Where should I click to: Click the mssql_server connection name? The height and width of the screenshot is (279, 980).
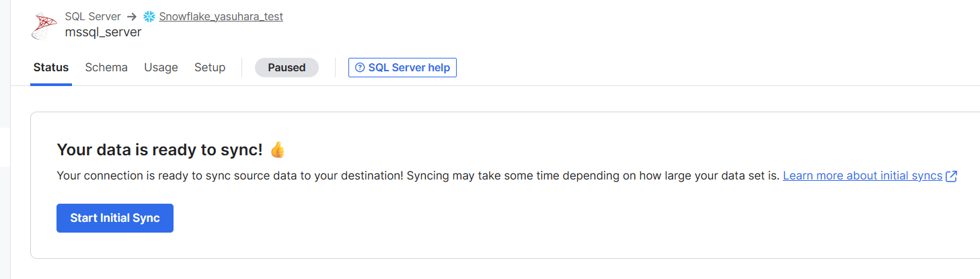tap(103, 32)
